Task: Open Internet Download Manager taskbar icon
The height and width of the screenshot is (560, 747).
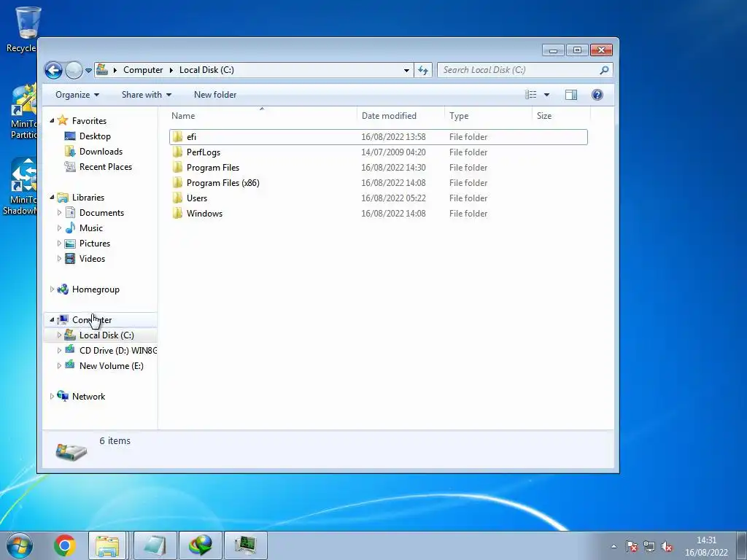Action: [x=200, y=545]
